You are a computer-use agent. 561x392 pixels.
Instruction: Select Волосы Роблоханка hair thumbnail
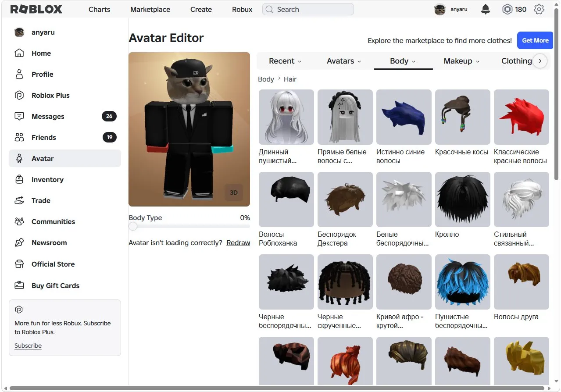(x=286, y=200)
